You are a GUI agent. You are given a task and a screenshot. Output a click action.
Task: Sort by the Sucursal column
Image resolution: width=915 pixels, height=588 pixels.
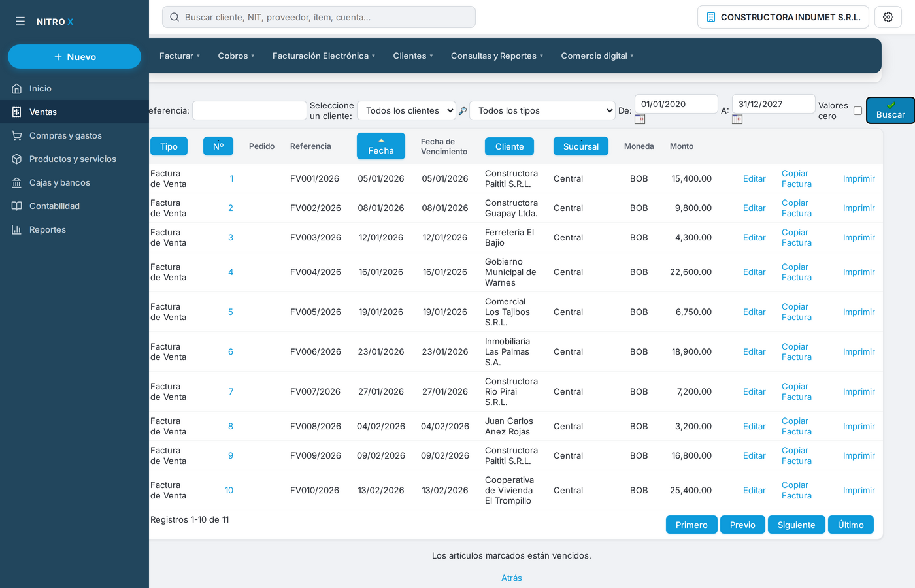click(581, 146)
